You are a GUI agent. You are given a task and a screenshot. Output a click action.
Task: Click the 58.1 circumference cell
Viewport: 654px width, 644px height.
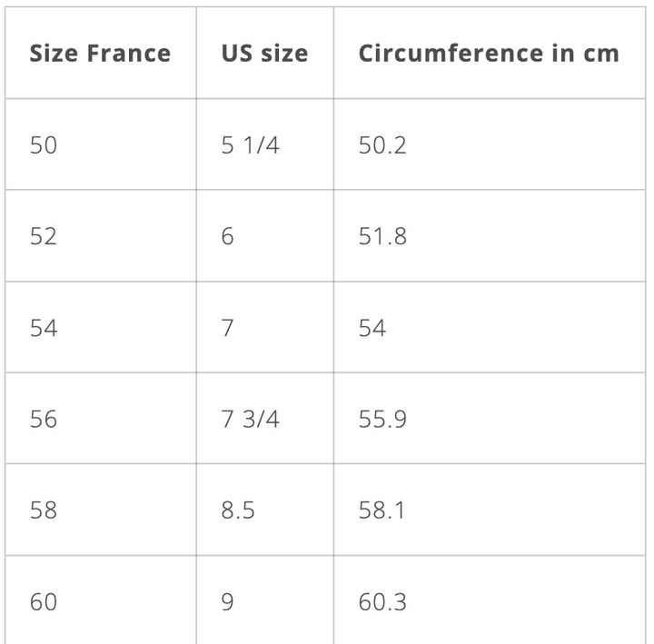click(382, 510)
